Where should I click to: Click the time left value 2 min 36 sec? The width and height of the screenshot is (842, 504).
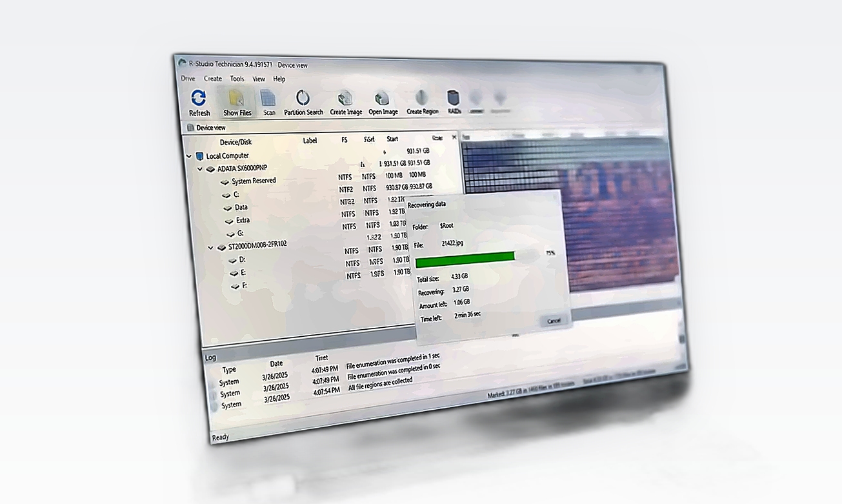468,315
